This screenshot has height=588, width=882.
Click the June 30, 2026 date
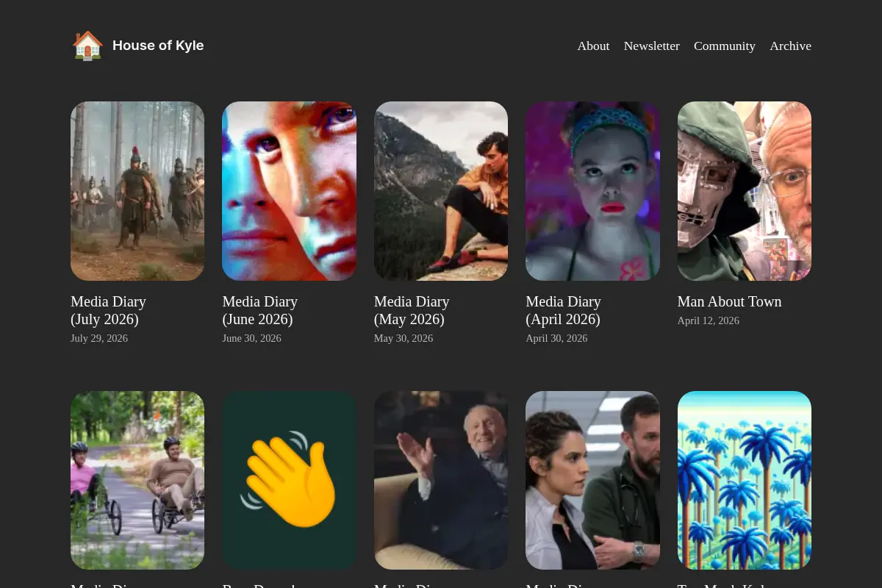(251, 338)
